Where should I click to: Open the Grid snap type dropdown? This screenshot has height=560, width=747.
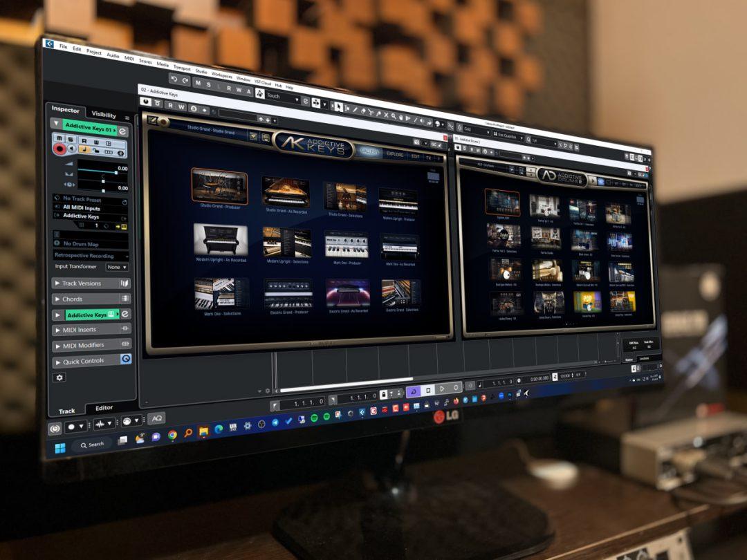[x=477, y=130]
